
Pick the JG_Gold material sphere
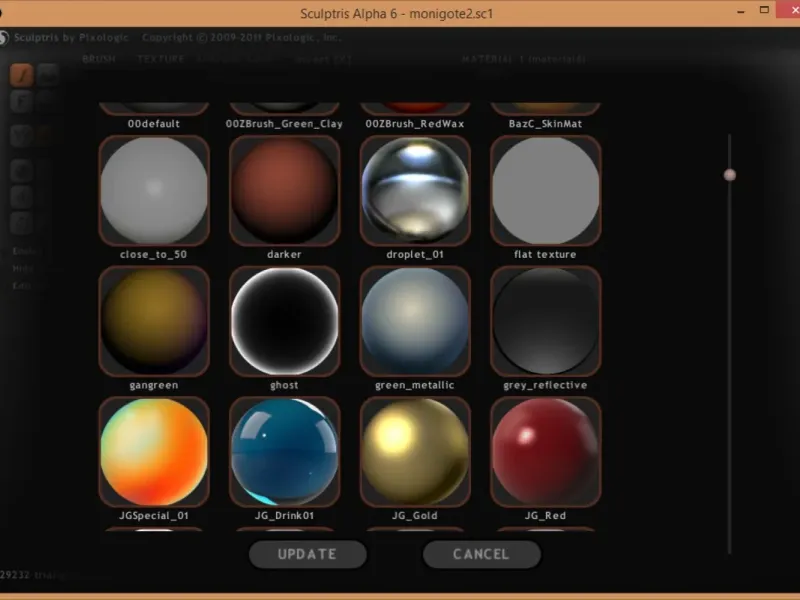point(415,452)
